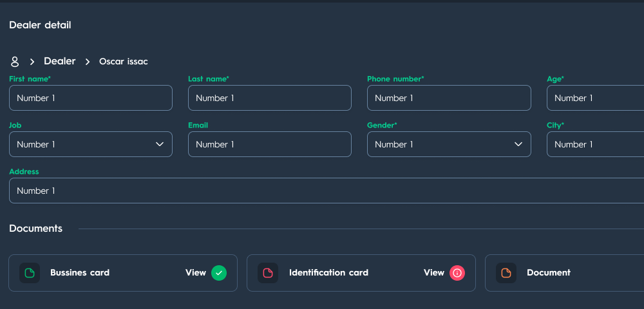Image resolution: width=644 pixels, height=309 pixels.
Task: Click the Identification card title text
Action: pos(328,272)
